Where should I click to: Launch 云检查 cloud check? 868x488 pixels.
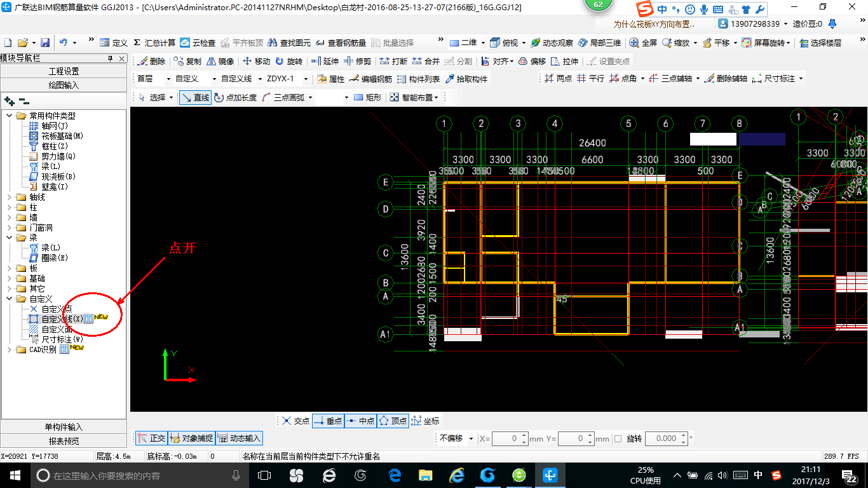point(198,43)
